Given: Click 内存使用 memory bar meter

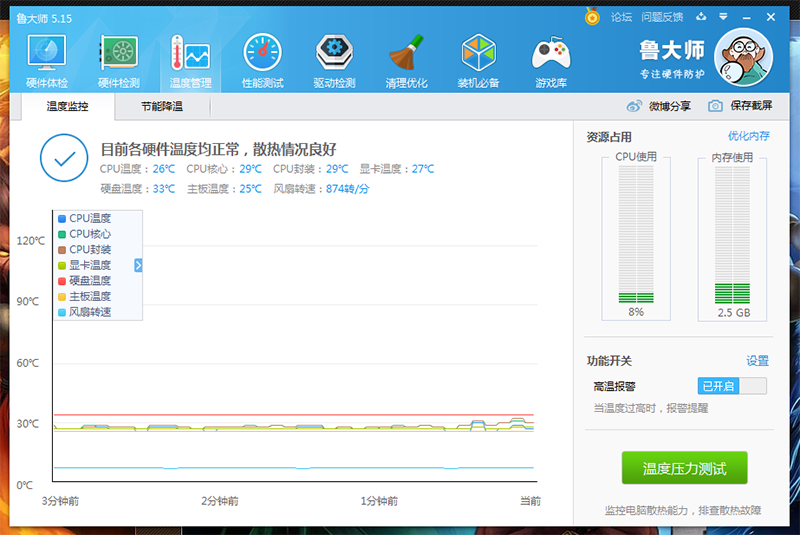Looking at the screenshot, I should [732, 234].
